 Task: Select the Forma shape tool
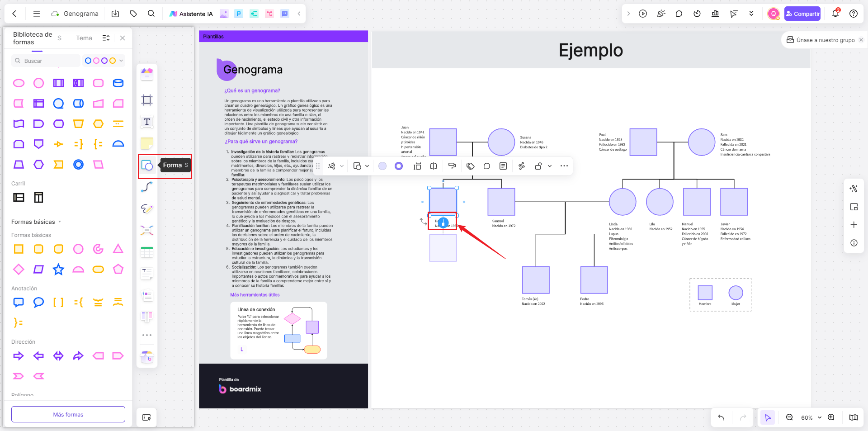click(147, 166)
